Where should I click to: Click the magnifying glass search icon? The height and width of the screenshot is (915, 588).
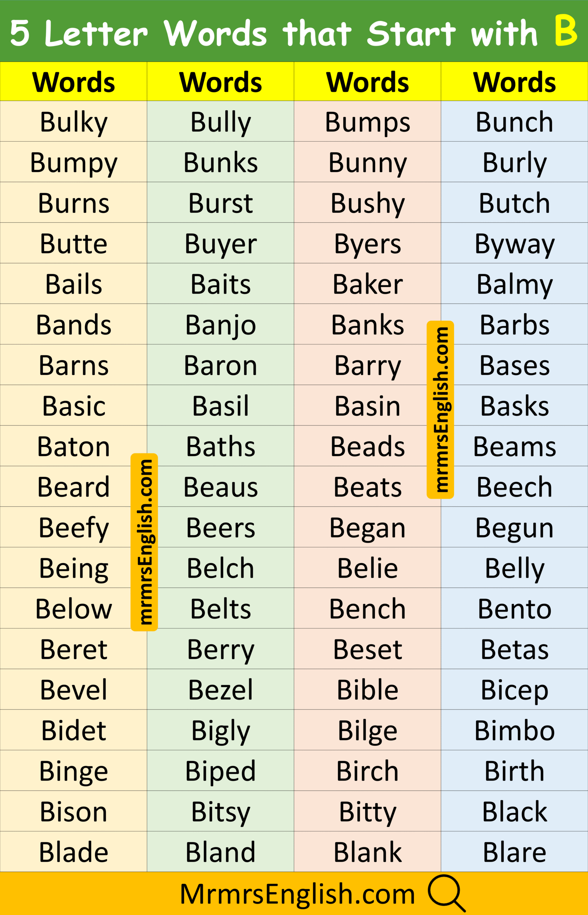pyautogui.click(x=446, y=892)
